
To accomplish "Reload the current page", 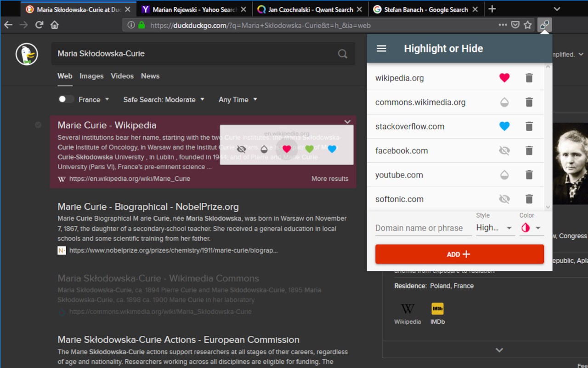I will pos(39,25).
